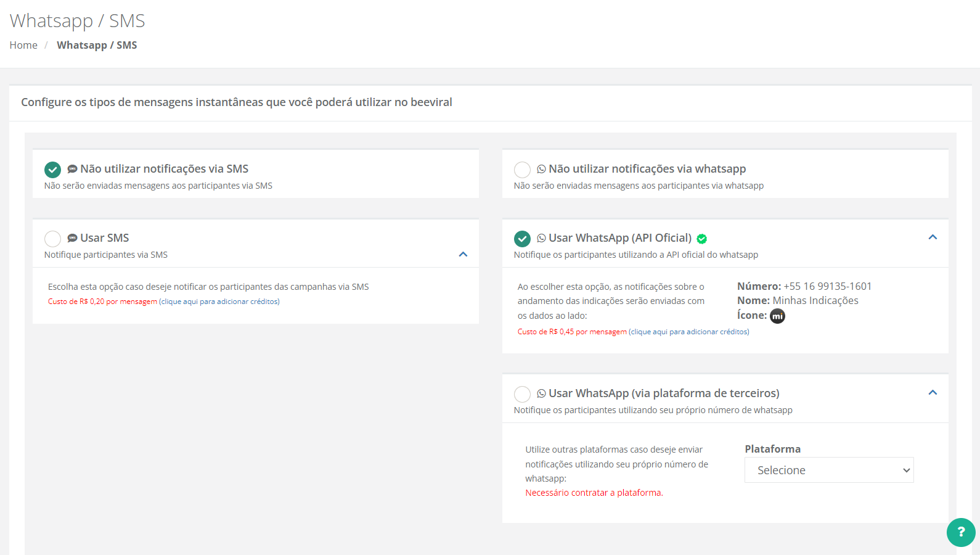Image resolution: width=980 pixels, height=555 pixels.
Task: Select 'Usar WhatsApp (API Oficial)' radio option
Action: coord(522,239)
